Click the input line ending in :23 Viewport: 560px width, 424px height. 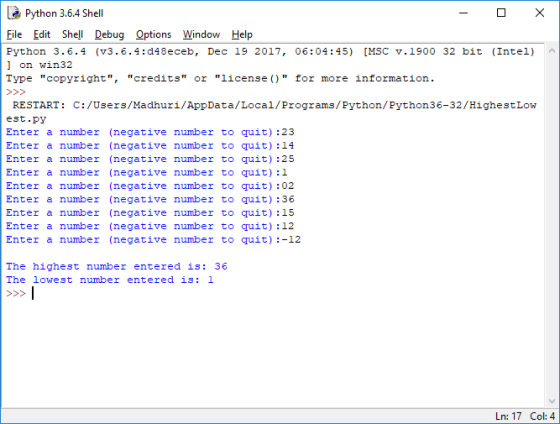[x=150, y=132]
